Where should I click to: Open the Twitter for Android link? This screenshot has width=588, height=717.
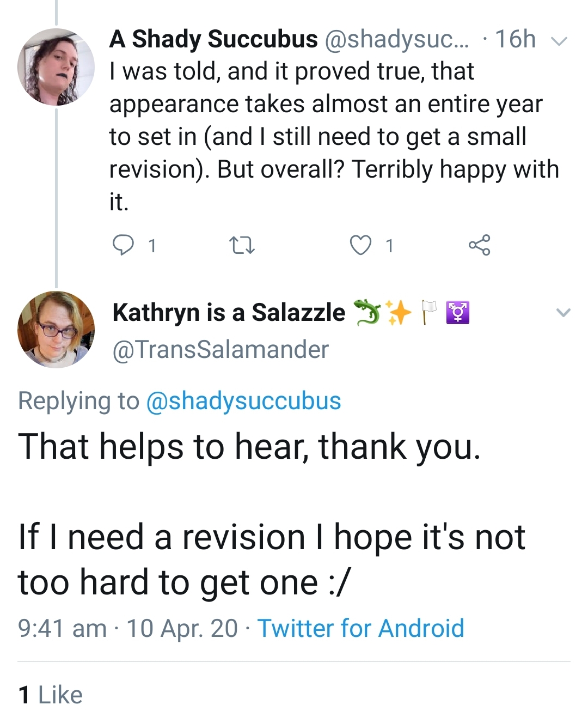click(x=360, y=628)
